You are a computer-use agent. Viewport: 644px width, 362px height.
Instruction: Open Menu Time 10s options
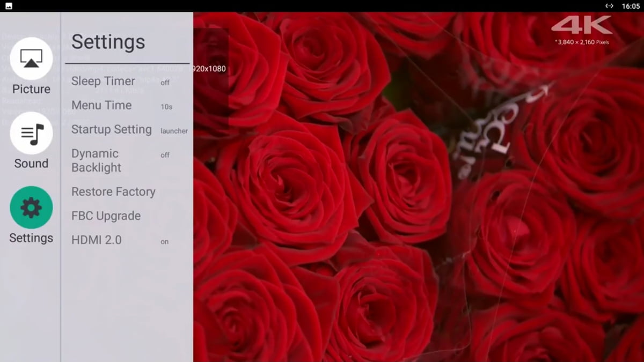(166, 107)
